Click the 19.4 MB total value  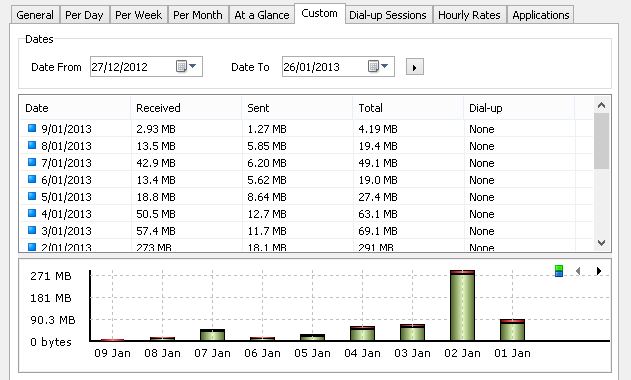(x=378, y=146)
